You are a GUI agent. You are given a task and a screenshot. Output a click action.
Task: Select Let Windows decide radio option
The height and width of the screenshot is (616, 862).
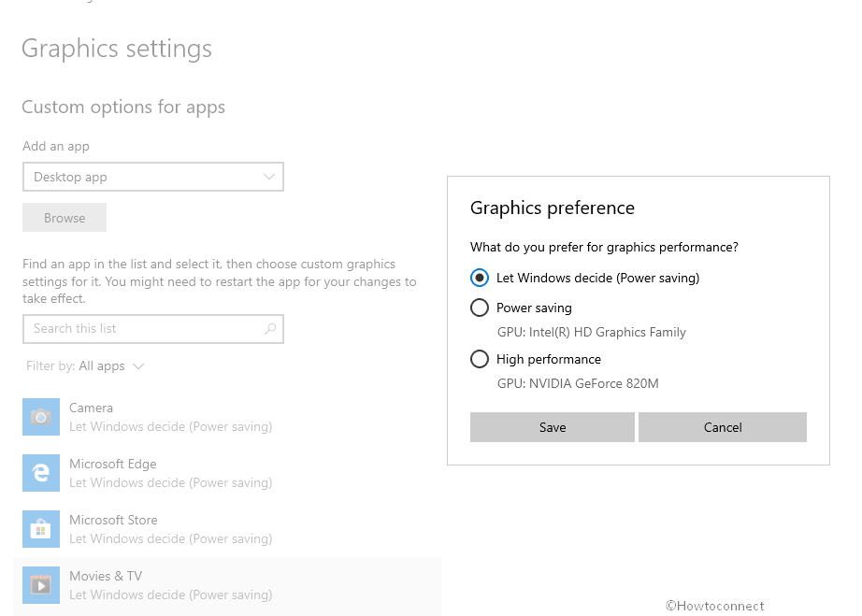pos(480,278)
